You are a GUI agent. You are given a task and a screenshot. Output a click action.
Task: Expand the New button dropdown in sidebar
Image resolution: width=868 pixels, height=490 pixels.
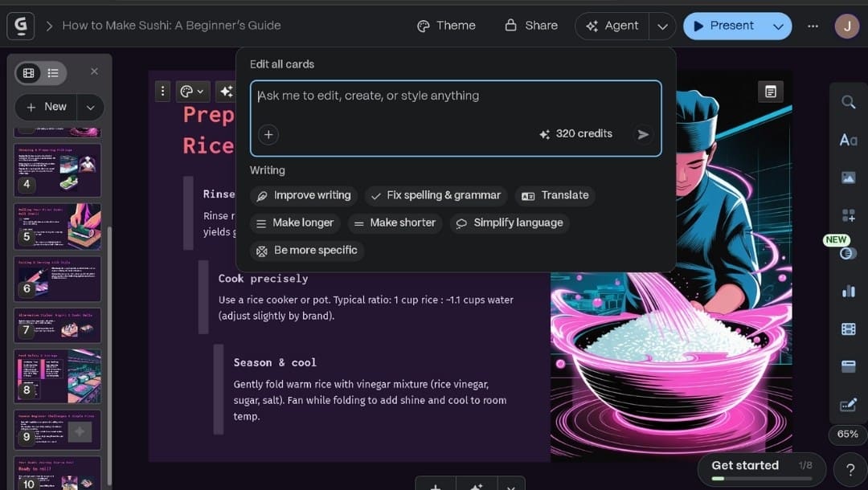point(90,107)
